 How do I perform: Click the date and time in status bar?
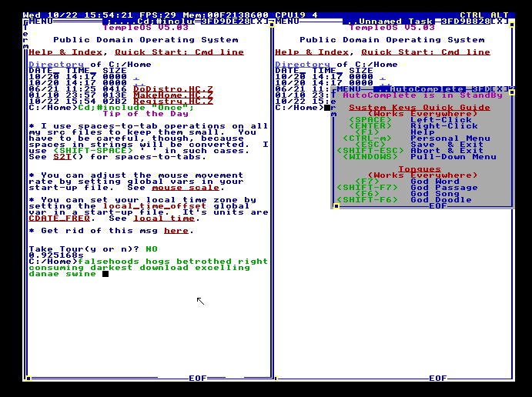[78, 15]
